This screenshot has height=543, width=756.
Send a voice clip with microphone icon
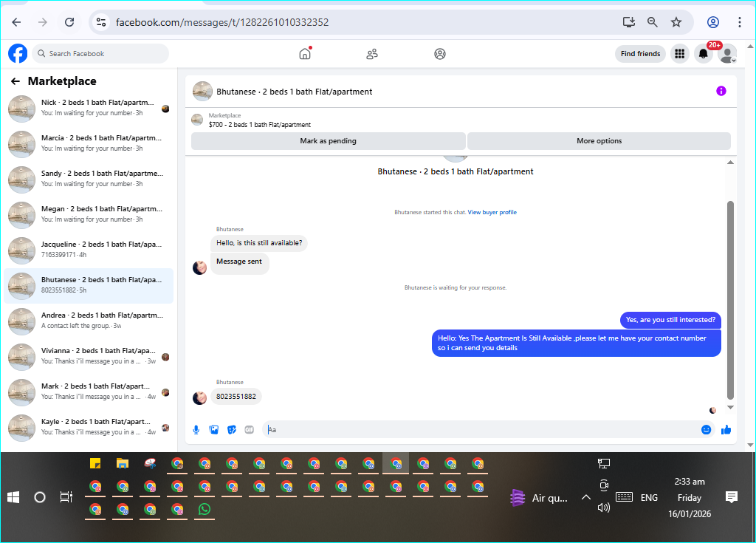click(x=196, y=429)
